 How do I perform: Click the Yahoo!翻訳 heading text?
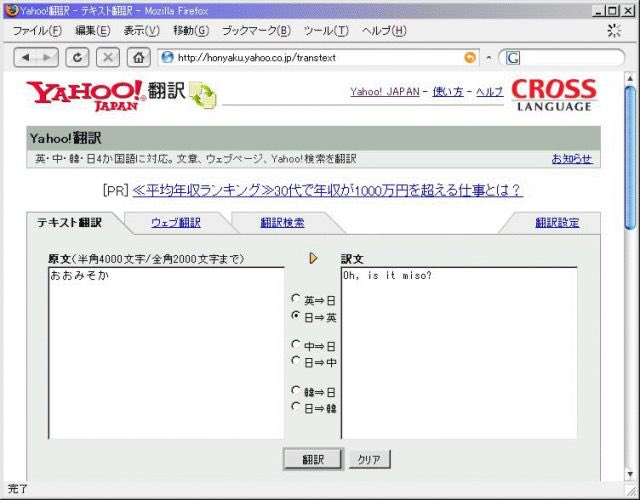[65, 138]
